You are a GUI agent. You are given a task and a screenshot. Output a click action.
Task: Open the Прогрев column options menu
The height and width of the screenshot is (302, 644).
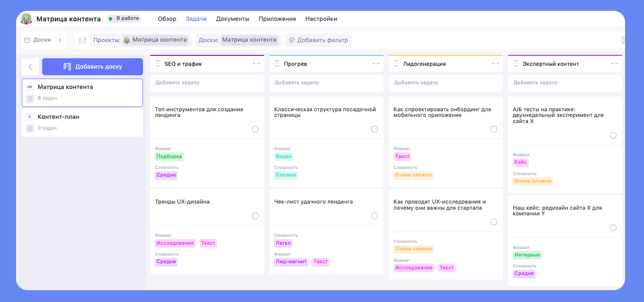point(376,63)
